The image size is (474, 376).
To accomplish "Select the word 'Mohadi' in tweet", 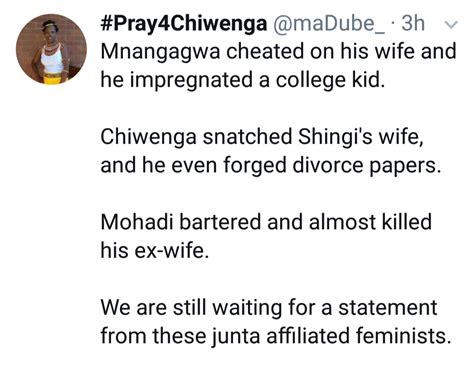I will click(x=137, y=222).
